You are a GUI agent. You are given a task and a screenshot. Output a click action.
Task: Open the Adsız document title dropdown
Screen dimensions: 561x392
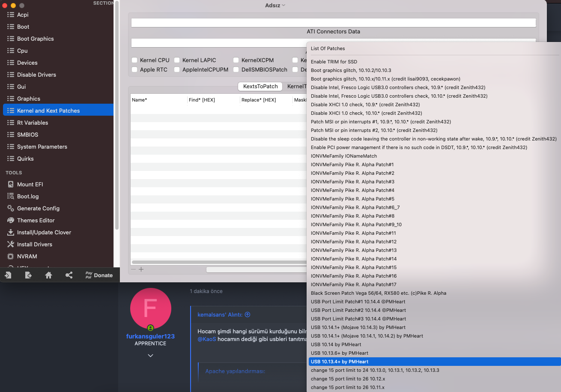coord(275,5)
